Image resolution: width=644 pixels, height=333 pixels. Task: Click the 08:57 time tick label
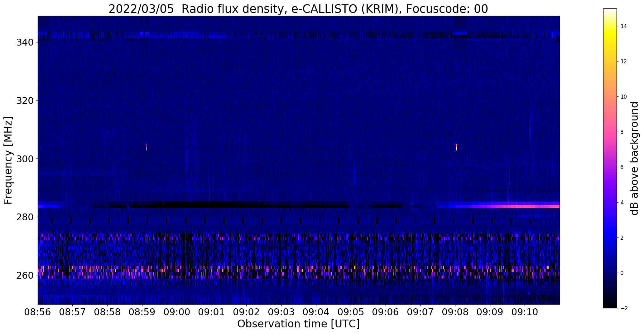pos(73,312)
